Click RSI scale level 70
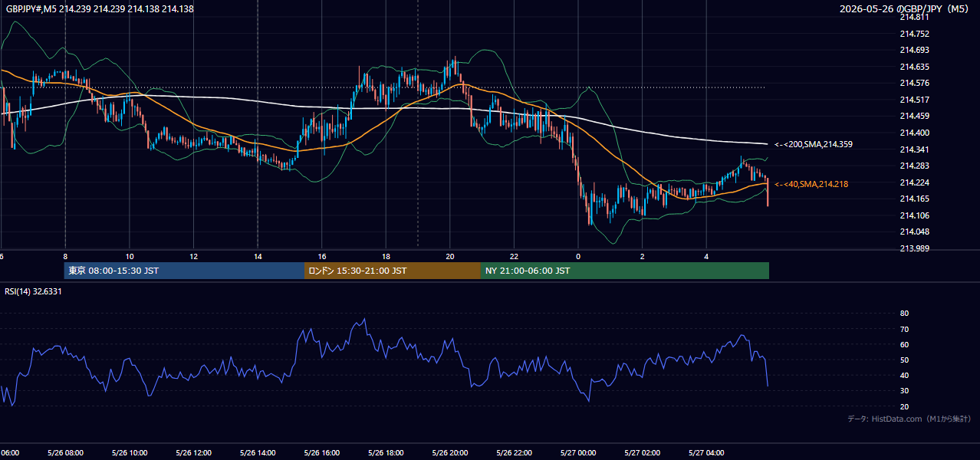Screen dimensions: 980x460 [x=904, y=329]
